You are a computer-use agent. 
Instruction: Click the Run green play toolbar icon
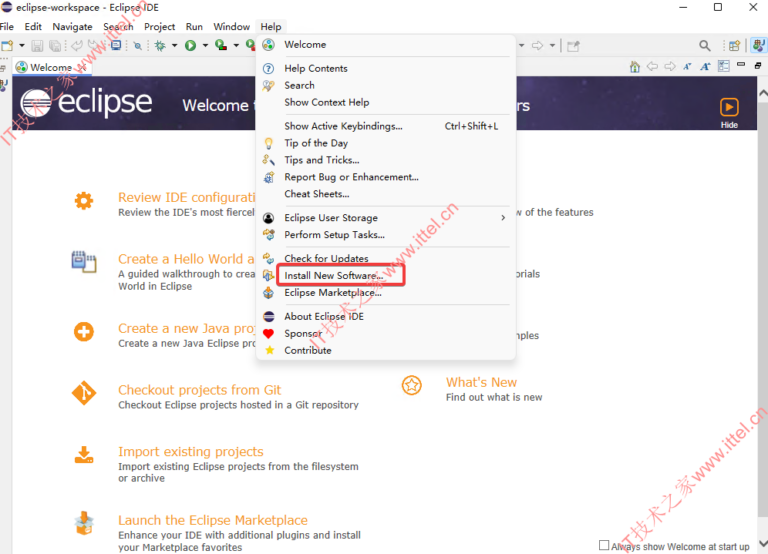[x=190, y=45]
